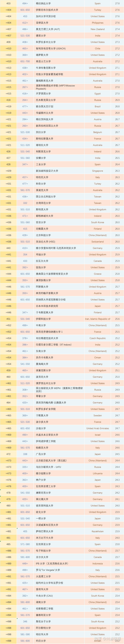Image resolution: width=124 pixels, height=644 pixels.
Task: Click 中南大学 university name
Action: tap(41, 326)
